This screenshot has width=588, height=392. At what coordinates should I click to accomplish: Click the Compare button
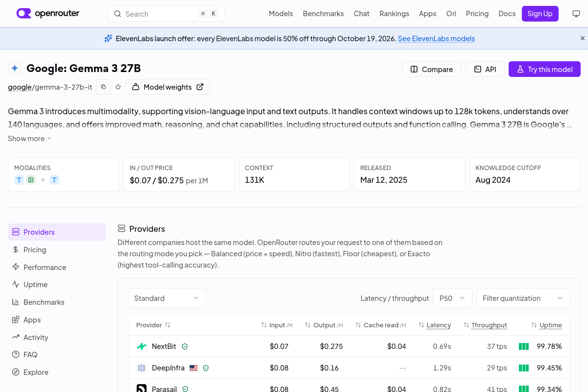click(431, 69)
